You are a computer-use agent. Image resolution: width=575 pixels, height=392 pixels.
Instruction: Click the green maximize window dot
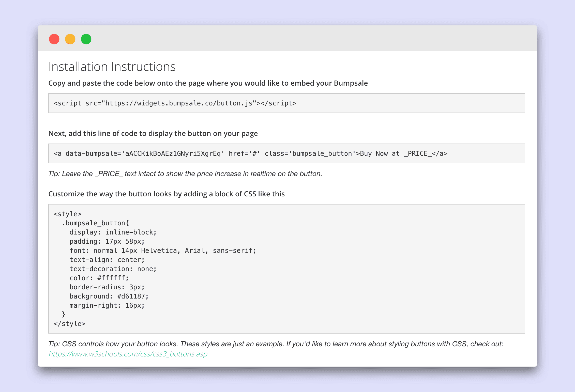click(86, 39)
